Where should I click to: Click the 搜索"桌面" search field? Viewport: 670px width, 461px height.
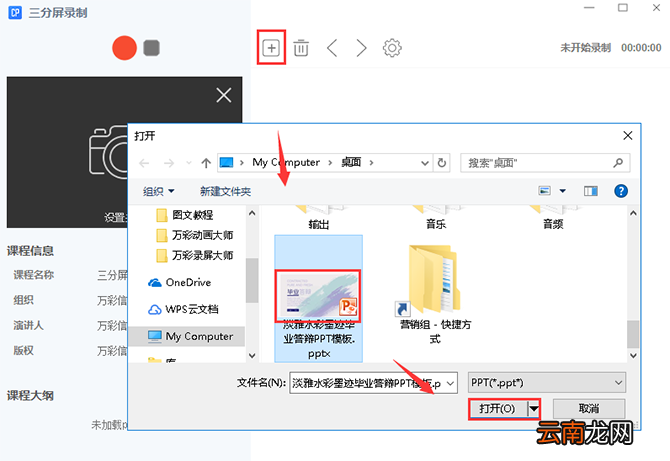tap(545, 163)
